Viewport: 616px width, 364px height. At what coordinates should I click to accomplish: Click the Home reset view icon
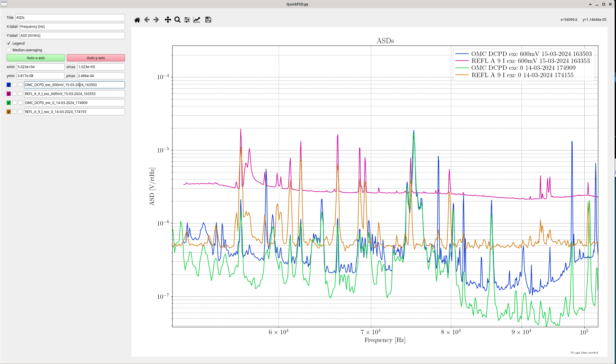click(x=137, y=20)
